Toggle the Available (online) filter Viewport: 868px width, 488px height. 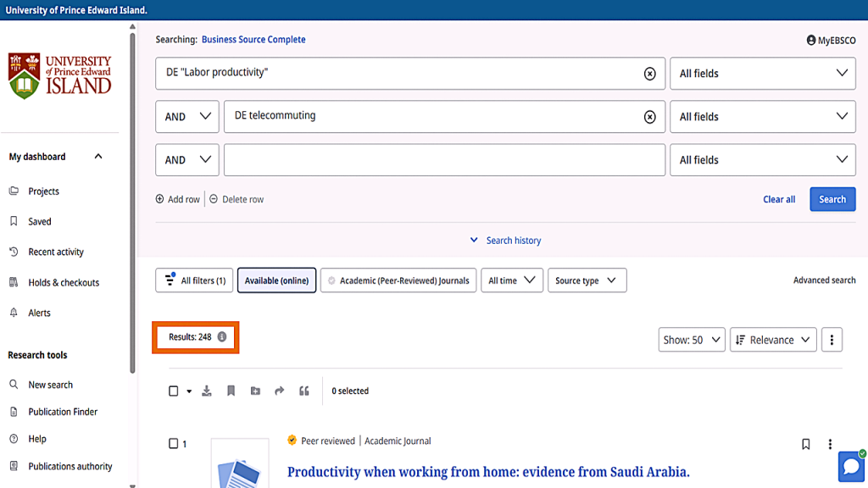click(x=276, y=280)
